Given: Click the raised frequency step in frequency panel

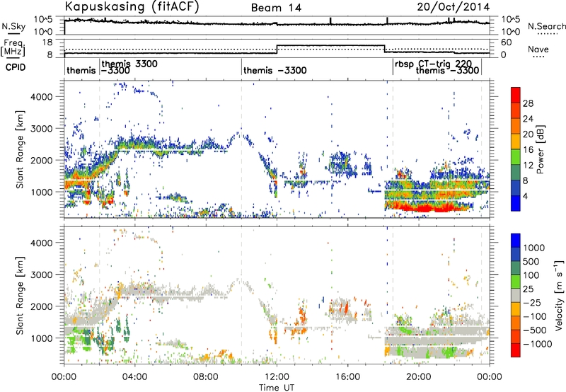Looking at the screenshot, I should [330, 45].
